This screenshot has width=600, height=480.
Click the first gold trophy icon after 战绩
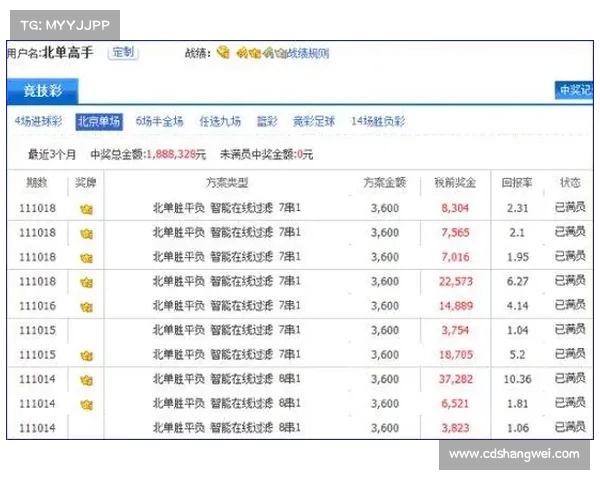pos(223,52)
